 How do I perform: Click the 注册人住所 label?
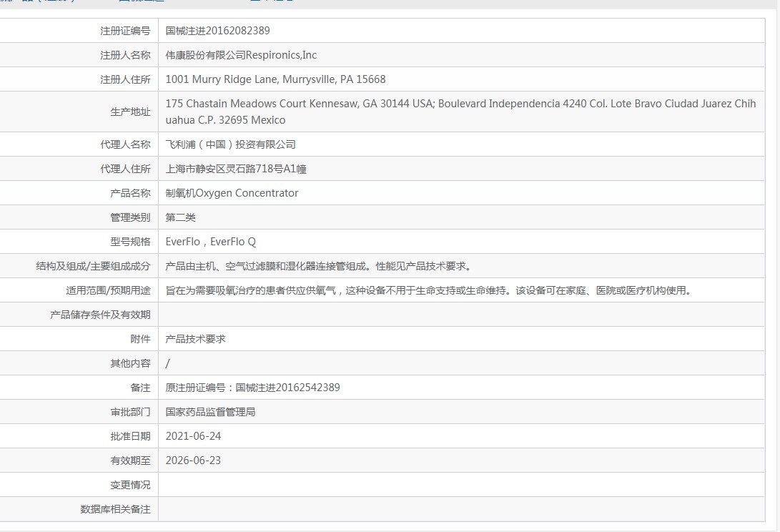point(125,79)
